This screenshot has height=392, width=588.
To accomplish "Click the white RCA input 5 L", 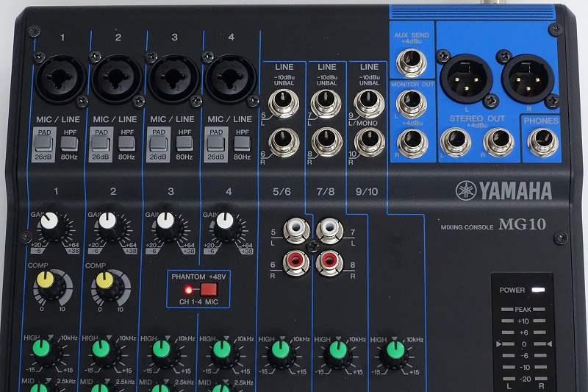I will [297, 229].
